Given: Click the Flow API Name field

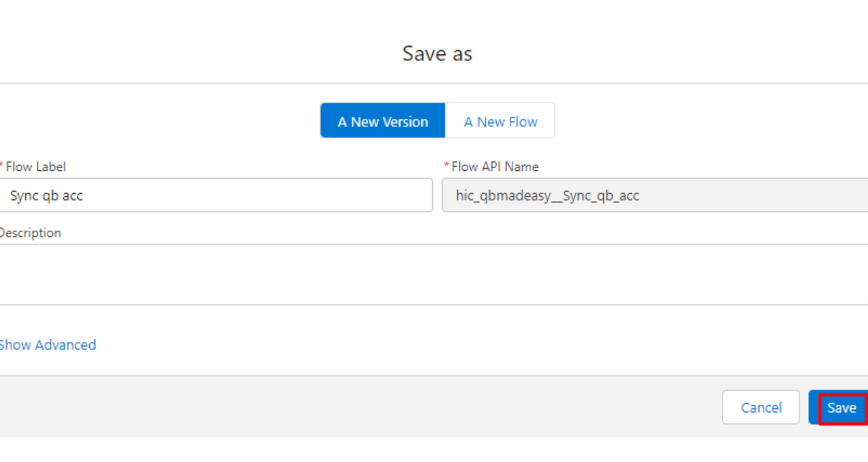Looking at the screenshot, I should tap(655, 196).
